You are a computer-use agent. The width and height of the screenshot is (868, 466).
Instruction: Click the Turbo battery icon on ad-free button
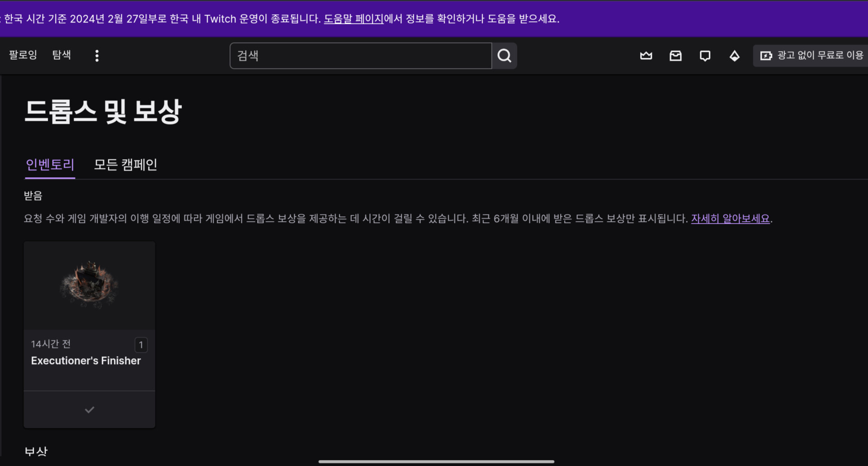click(x=767, y=55)
